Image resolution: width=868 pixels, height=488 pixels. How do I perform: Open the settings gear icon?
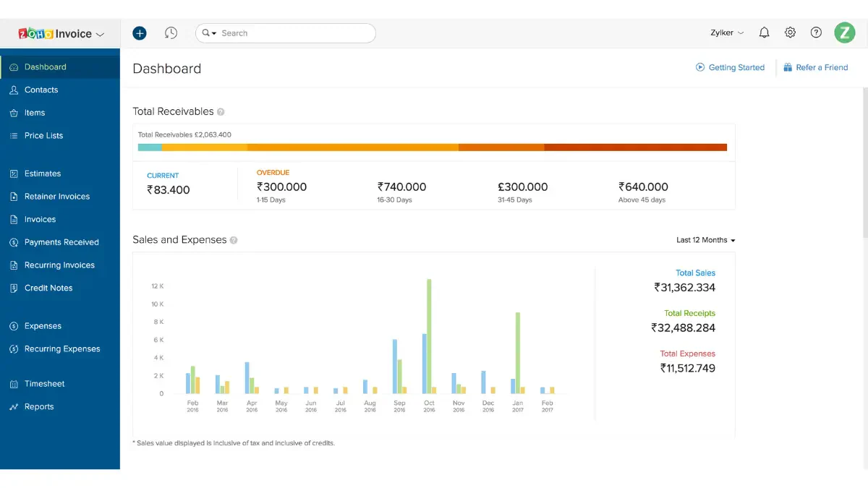tap(790, 33)
